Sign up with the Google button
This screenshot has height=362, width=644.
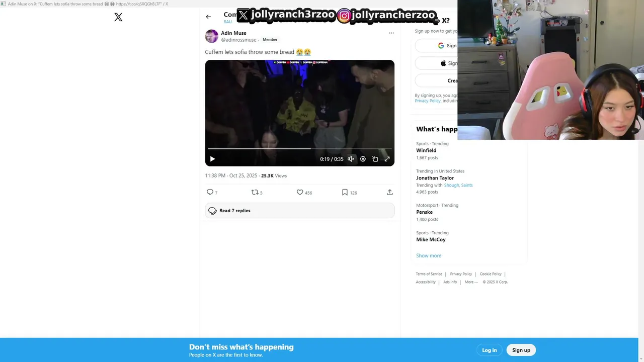tap(436, 45)
